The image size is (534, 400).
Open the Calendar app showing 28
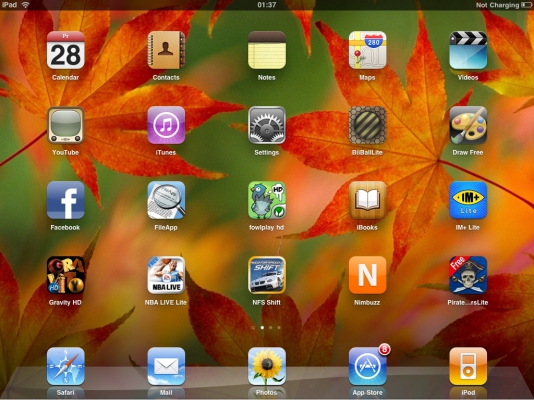coord(65,50)
